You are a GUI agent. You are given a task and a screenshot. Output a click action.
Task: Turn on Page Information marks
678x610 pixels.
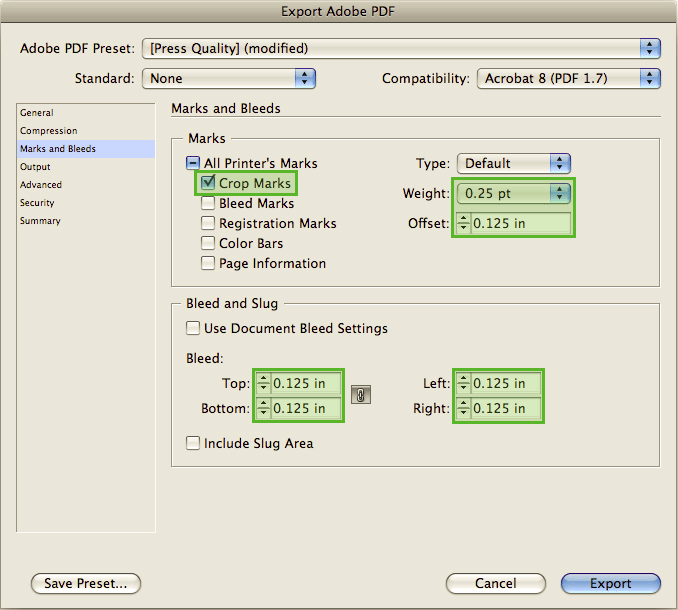(x=208, y=263)
